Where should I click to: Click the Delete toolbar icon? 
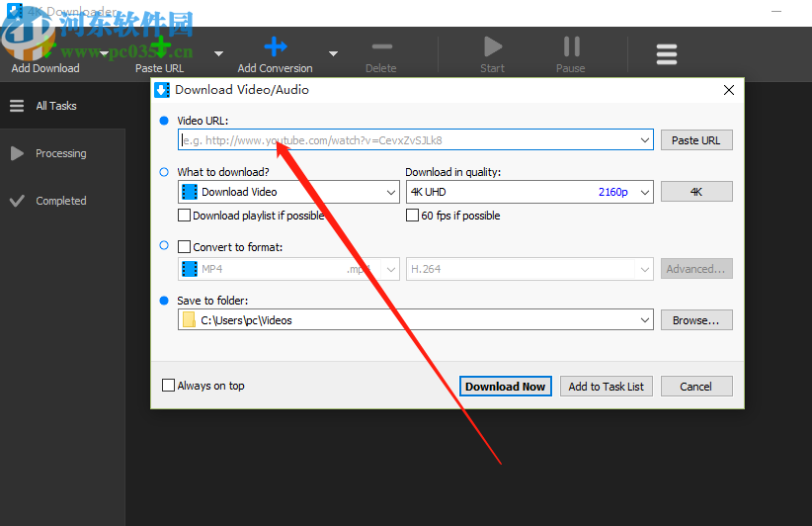[381, 46]
